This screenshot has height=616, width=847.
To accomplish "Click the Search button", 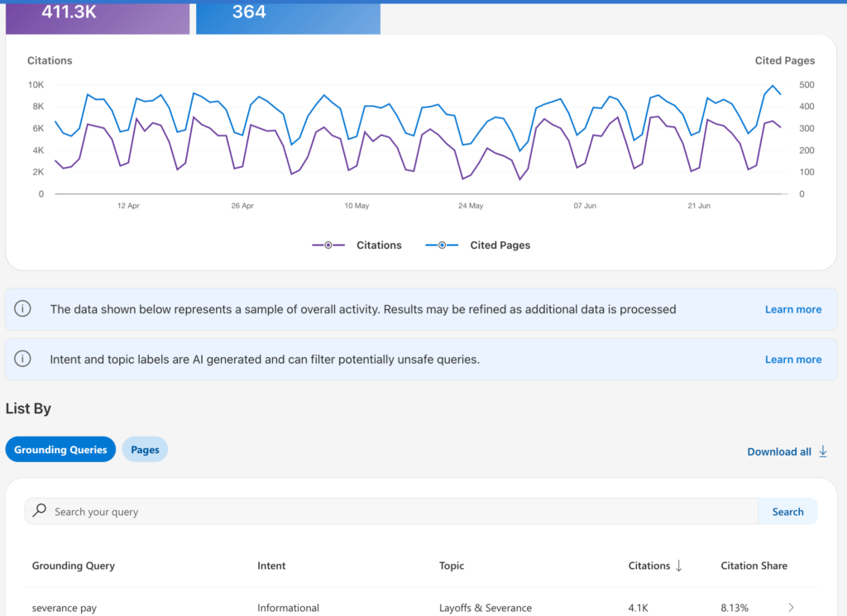I will [x=787, y=511].
